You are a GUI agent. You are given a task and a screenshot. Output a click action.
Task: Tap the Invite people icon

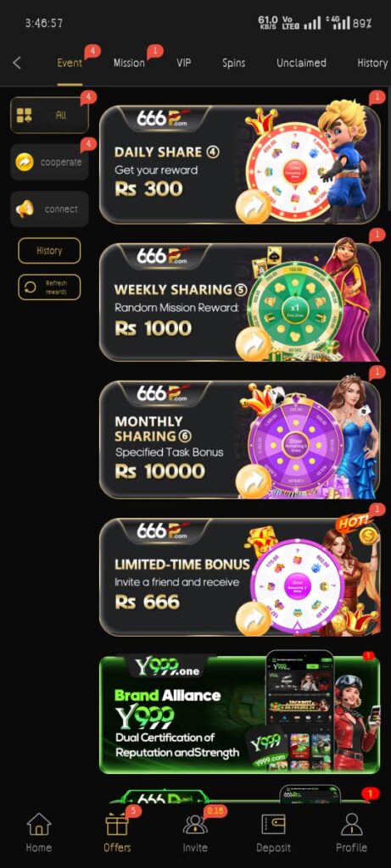pos(195,824)
